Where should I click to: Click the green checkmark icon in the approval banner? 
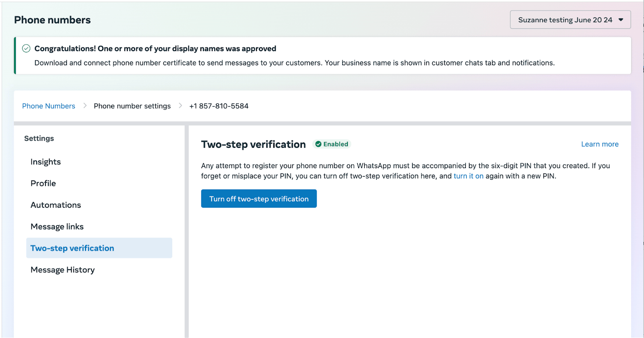(26, 49)
